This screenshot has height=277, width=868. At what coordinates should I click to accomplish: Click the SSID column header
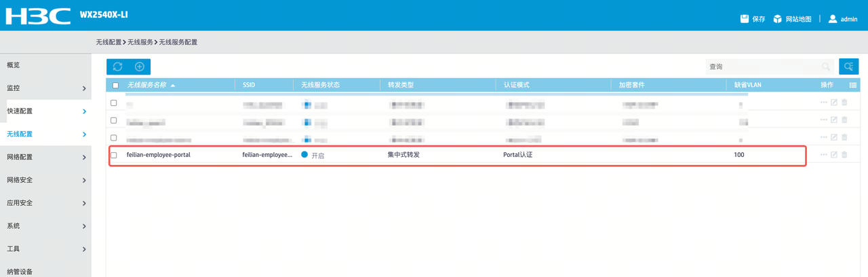point(249,86)
